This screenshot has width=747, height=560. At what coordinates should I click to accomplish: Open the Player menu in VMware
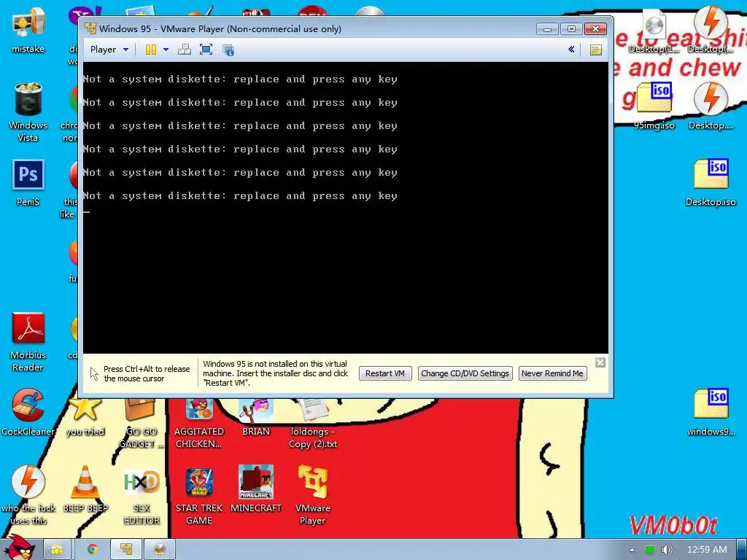pyautogui.click(x=109, y=50)
